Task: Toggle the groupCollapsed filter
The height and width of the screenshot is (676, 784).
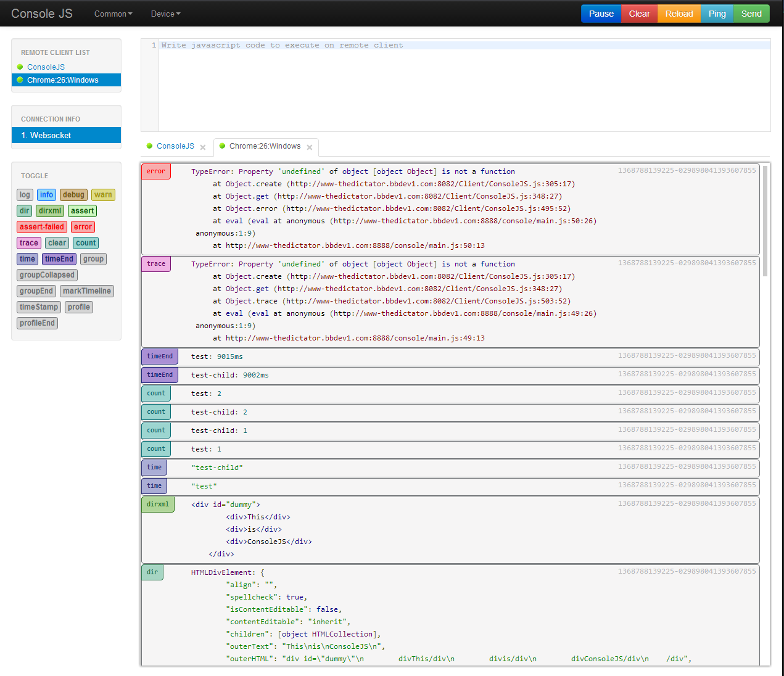Action: point(47,275)
